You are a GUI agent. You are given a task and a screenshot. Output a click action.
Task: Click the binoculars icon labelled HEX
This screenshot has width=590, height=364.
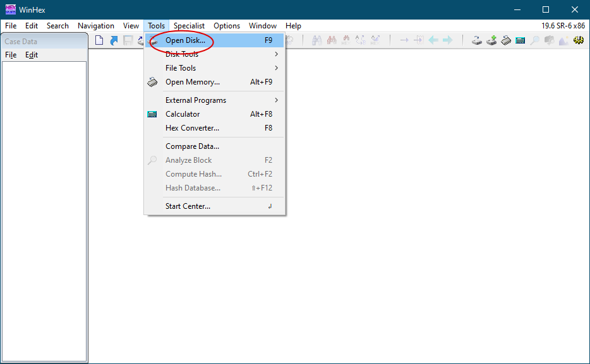(346, 40)
